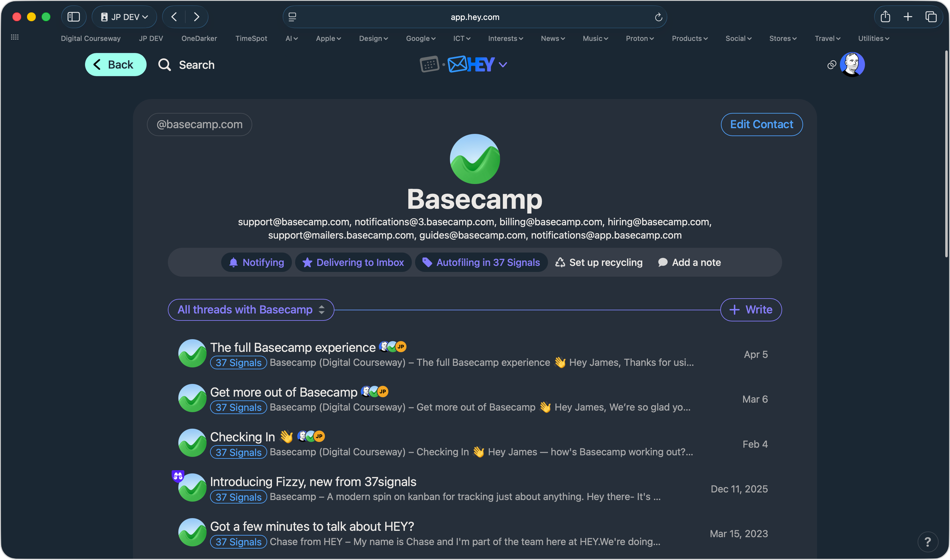Image resolution: width=950 pixels, height=560 pixels.
Task: Click the Search magnifier icon
Action: (164, 65)
